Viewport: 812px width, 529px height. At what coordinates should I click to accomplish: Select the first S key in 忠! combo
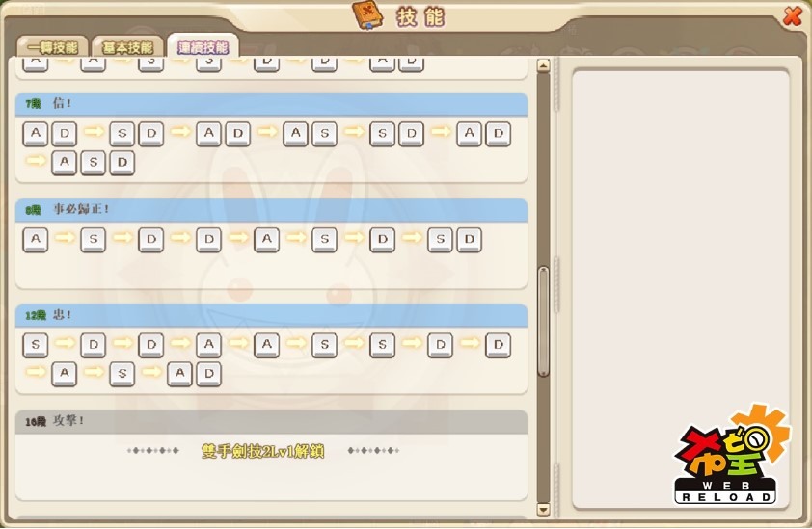pyautogui.click(x=36, y=345)
